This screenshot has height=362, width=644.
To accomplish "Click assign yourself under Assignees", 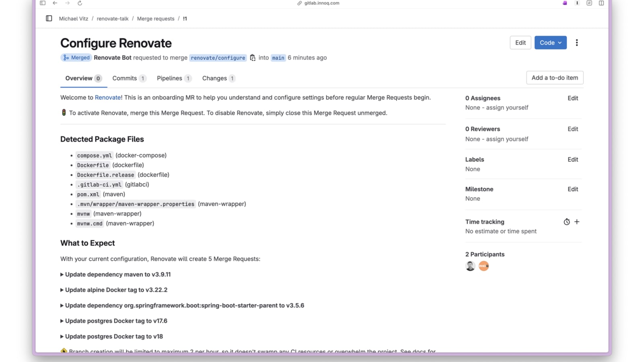I will pyautogui.click(x=507, y=108).
